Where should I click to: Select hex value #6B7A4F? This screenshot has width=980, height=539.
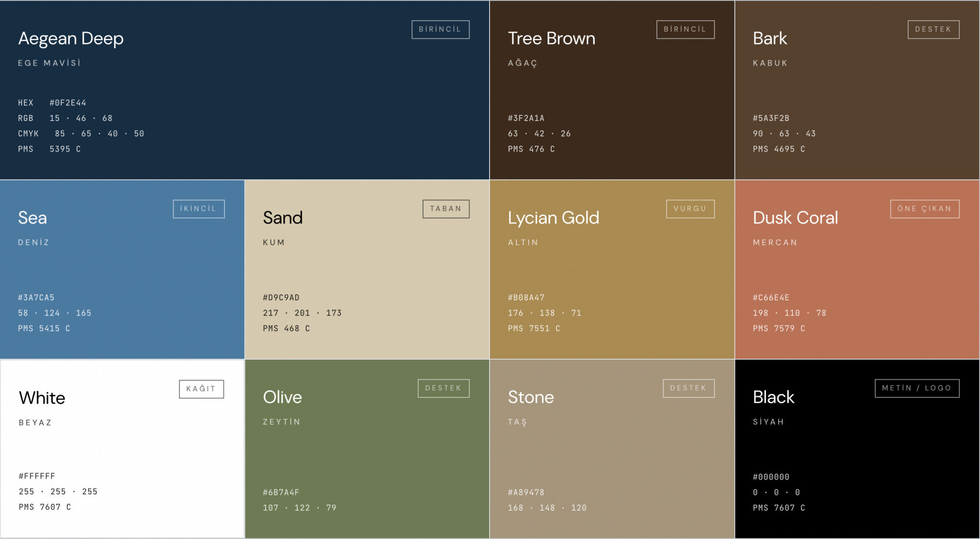point(281,492)
